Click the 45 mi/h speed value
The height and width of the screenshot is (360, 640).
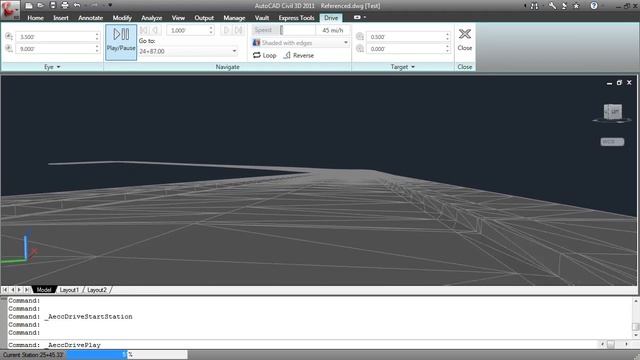pyautogui.click(x=333, y=30)
